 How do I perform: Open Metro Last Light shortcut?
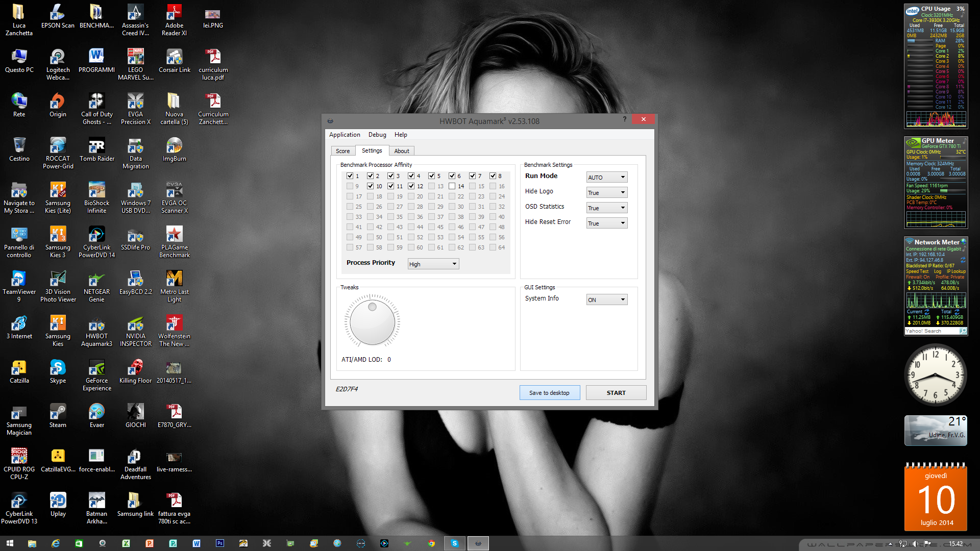174,287
